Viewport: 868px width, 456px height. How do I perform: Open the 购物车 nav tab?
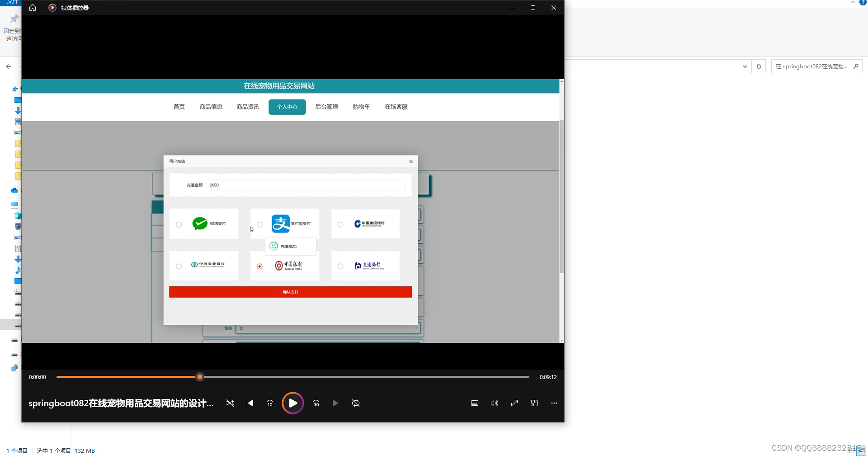pos(361,107)
